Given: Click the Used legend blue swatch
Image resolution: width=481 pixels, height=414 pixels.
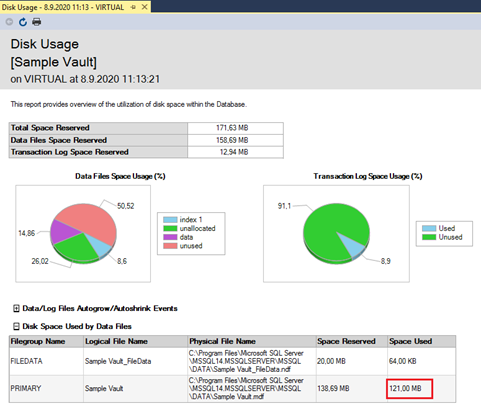Looking at the screenshot, I should pos(429,228).
